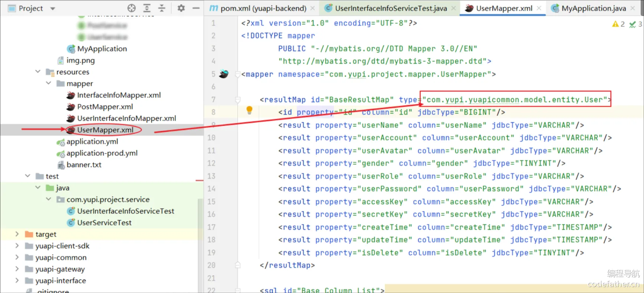Image resolution: width=644 pixels, height=293 pixels.
Task: Collapse the resources folder
Action: [38, 72]
